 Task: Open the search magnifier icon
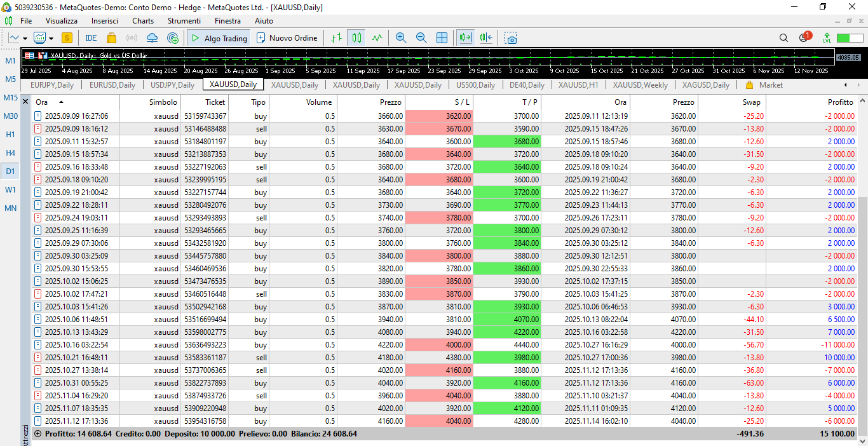click(783, 38)
